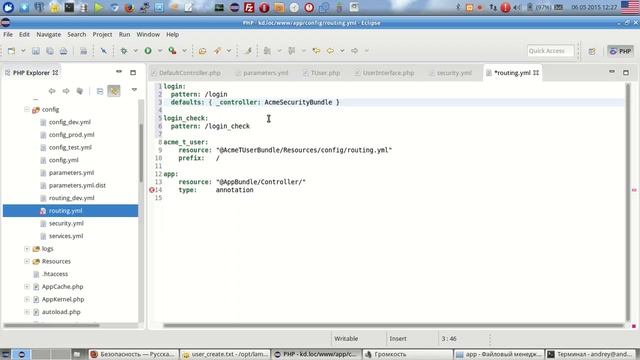Open the Run dropdown arrow
The width and height of the screenshot is (640, 360).
pyautogui.click(x=160, y=51)
